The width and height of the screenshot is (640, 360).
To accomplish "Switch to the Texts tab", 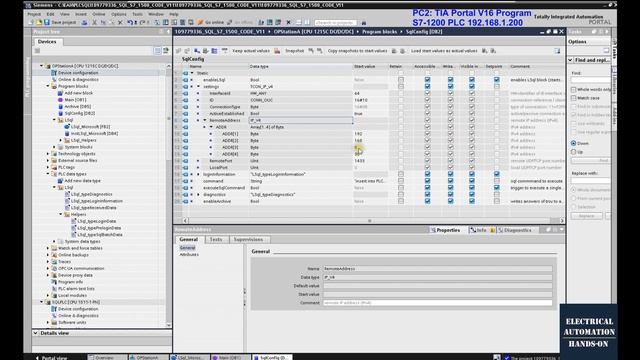I will tap(216, 240).
